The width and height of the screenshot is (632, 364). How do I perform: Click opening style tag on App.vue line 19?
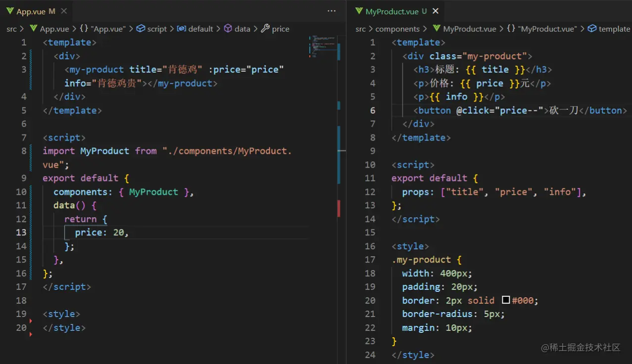(61, 314)
